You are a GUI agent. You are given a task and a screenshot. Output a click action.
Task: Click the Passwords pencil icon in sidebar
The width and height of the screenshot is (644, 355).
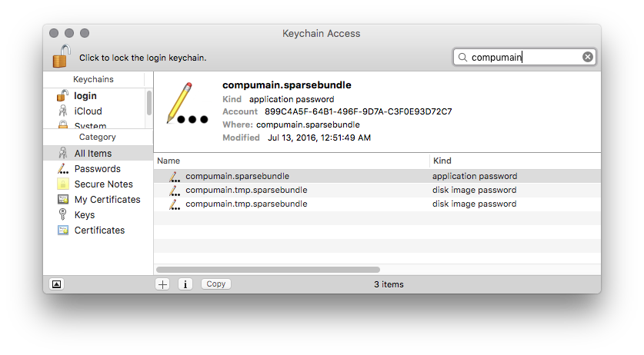click(63, 169)
